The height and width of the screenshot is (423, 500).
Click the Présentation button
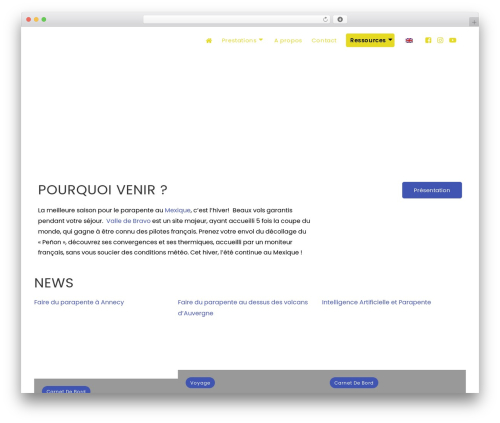click(432, 190)
